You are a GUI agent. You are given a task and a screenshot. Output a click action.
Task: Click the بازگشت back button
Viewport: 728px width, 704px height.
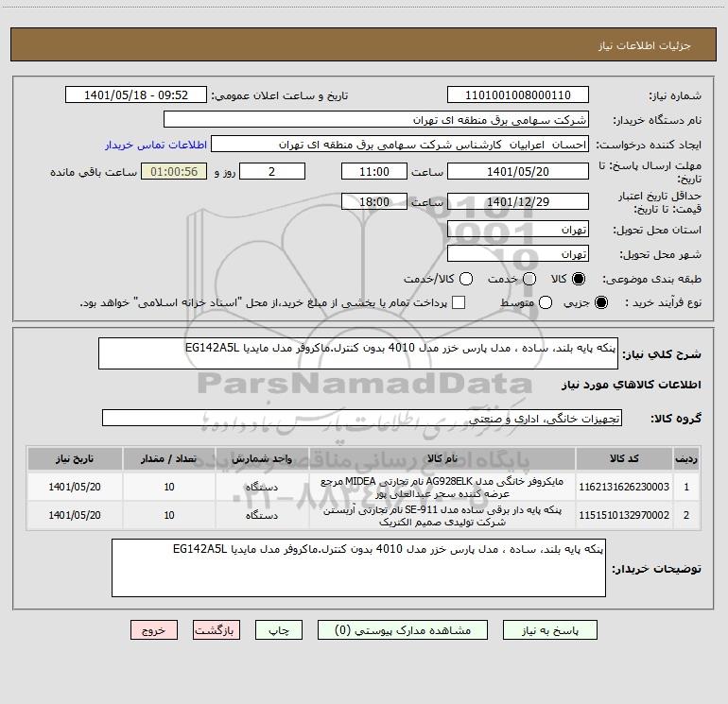217,630
